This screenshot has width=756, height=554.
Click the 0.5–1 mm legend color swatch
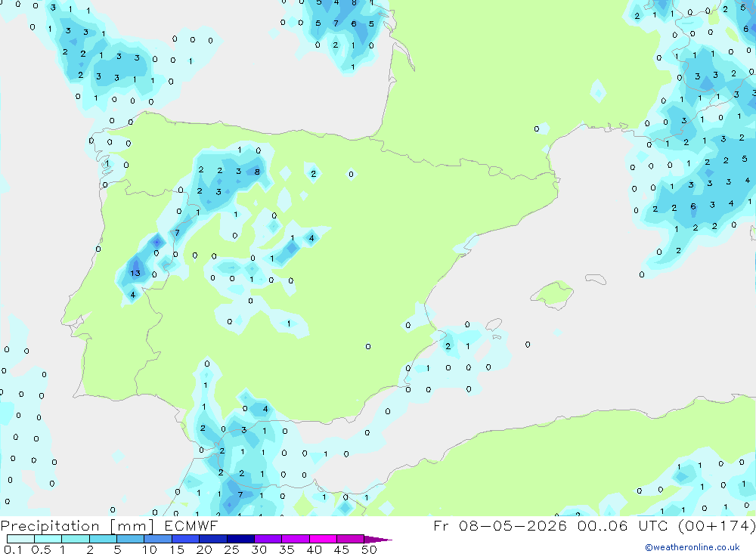point(48,539)
